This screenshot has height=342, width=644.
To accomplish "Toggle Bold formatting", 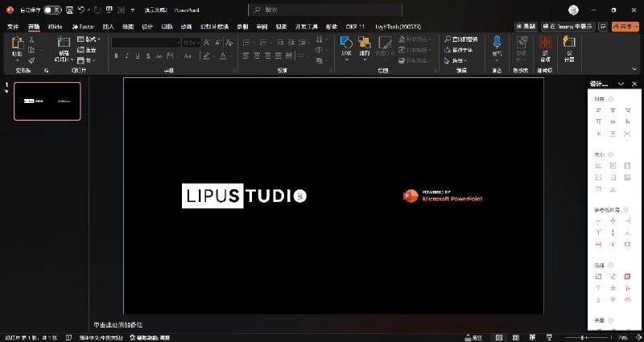I will [x=116, y=56].
